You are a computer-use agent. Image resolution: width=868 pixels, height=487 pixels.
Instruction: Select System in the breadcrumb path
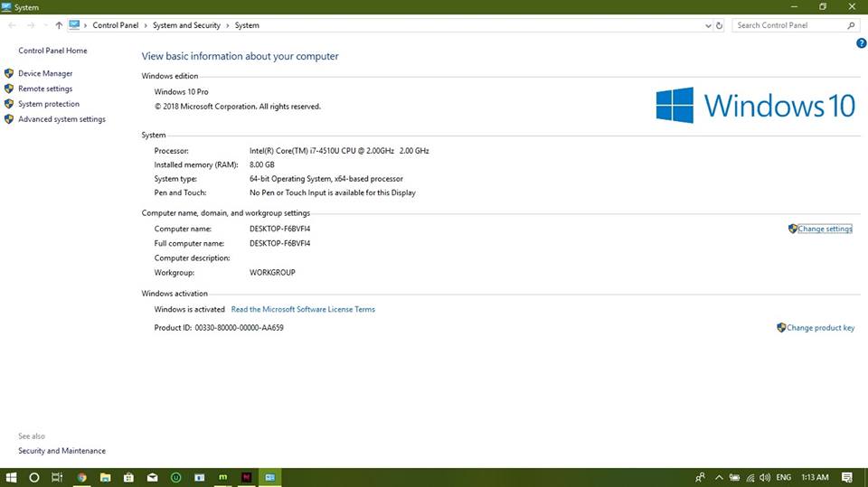tap(247, 25)
